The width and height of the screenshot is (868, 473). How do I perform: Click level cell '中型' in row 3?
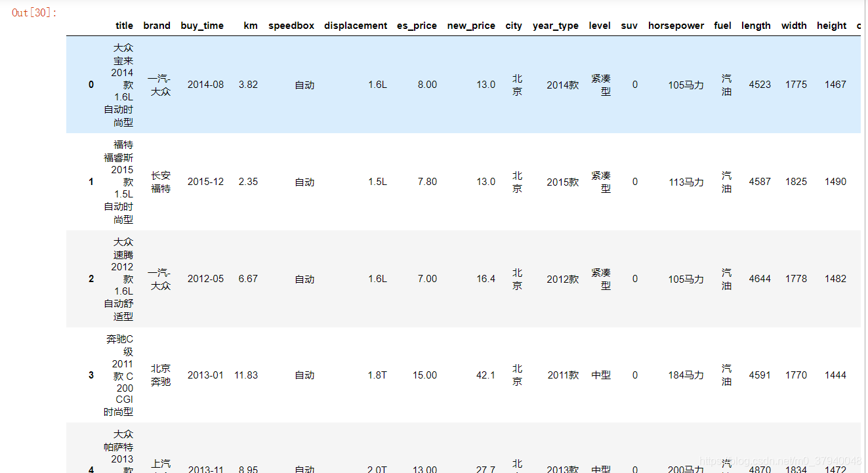pyautogui.click(x=601, y=375)
